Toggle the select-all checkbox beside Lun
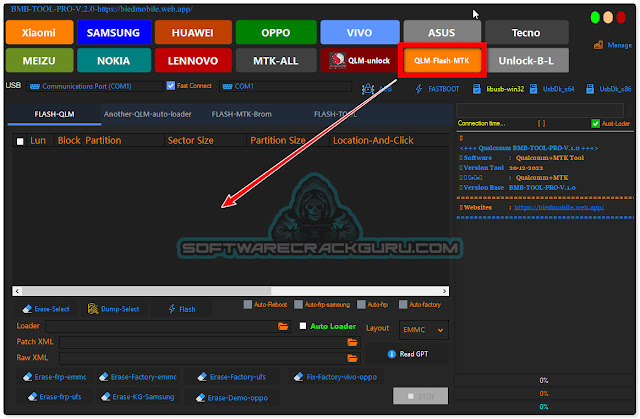The height and width of the screenshot is (419, 640). tap(20, 141)
